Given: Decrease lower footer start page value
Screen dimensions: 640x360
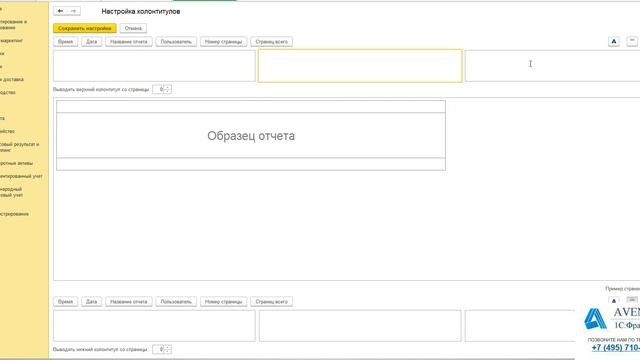Looking at the screenshot, I should [168, 352].
